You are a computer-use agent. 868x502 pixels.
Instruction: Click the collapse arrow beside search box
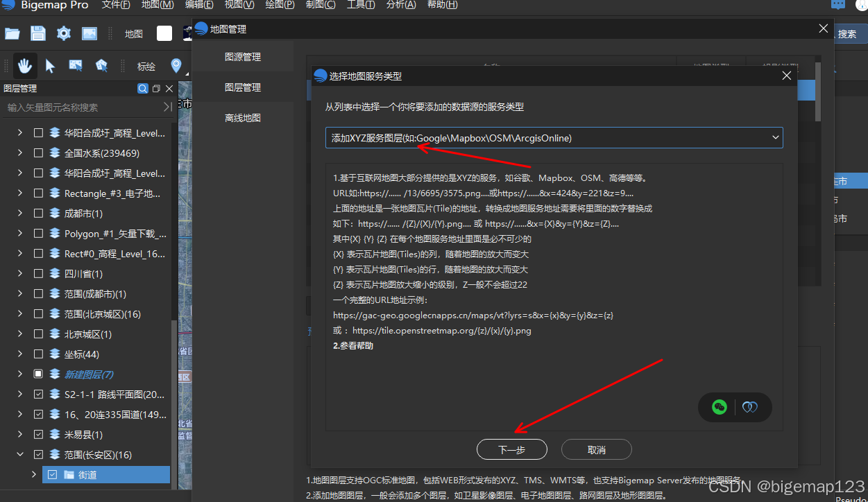(167, 107)
